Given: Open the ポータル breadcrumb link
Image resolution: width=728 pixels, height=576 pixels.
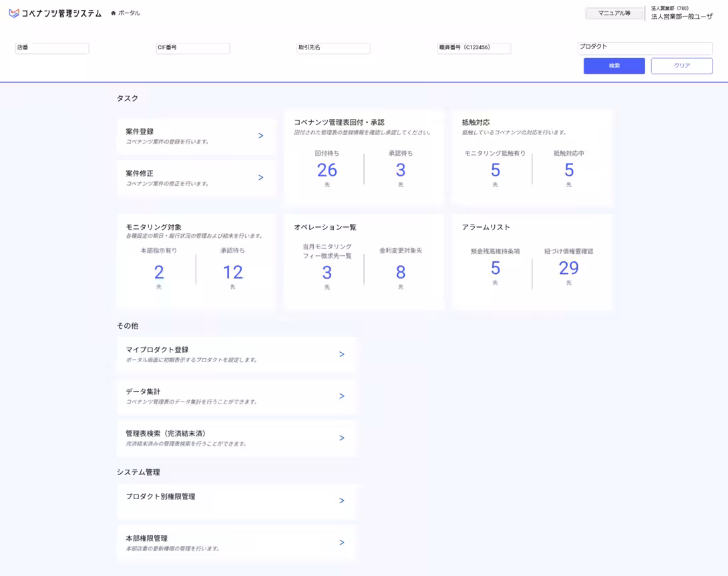Looking at the screenshot, I should (x=129, y=13).
